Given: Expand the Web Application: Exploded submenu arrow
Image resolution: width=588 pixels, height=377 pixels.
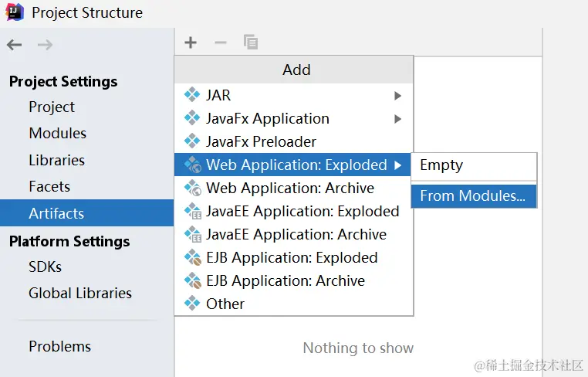Looking at the screenshot, I should (398, 165).
